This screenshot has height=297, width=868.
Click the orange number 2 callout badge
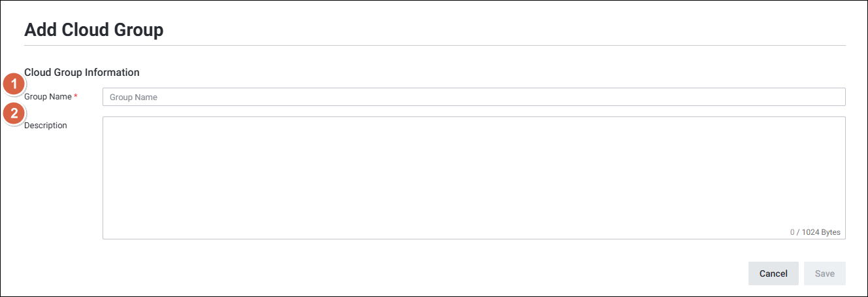point(14,114)
